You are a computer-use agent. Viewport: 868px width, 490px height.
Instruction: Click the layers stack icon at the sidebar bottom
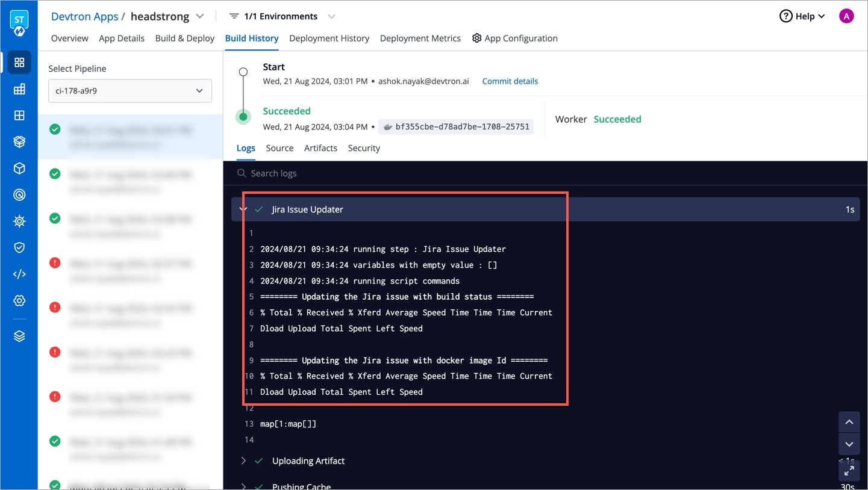(x=19, y=336)
